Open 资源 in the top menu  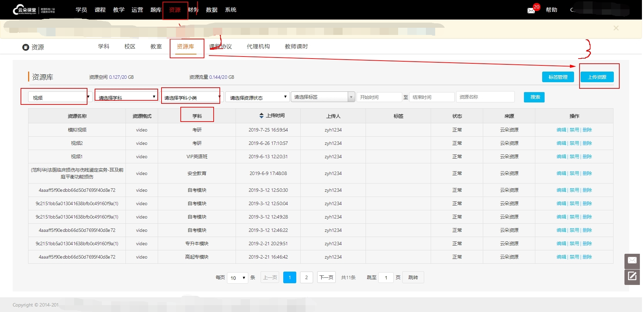[x=175, y=10]
